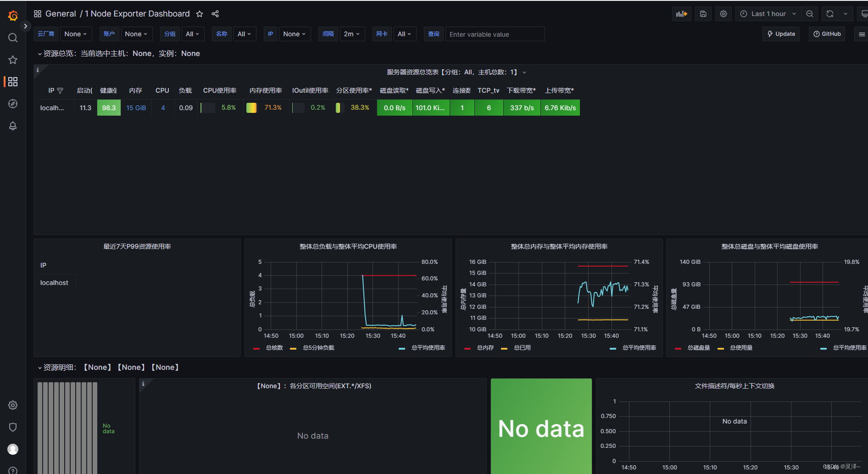Open the dashboard browser grid icon in breadcrumb
This screenshot has width=868, height=474.
[x=38, y=14]
